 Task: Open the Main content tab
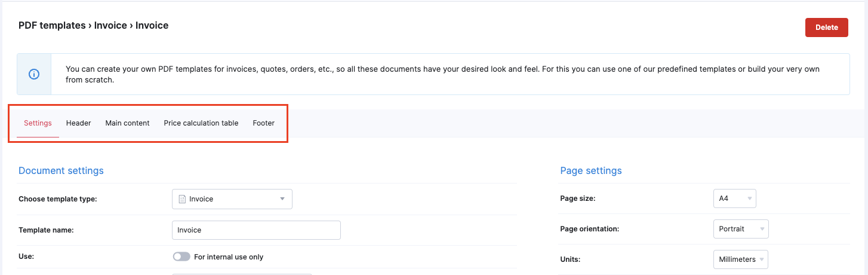coord(127,123)
